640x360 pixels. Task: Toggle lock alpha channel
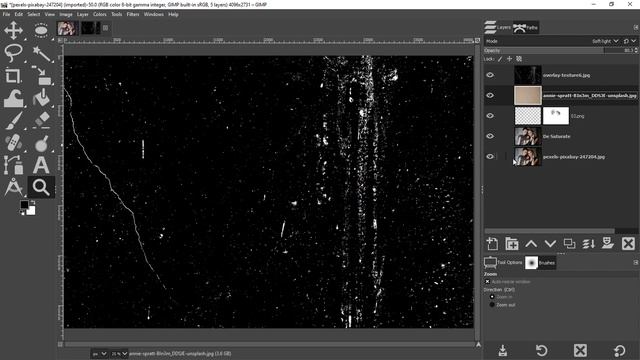pyautogui.click(x=519, y=59)
